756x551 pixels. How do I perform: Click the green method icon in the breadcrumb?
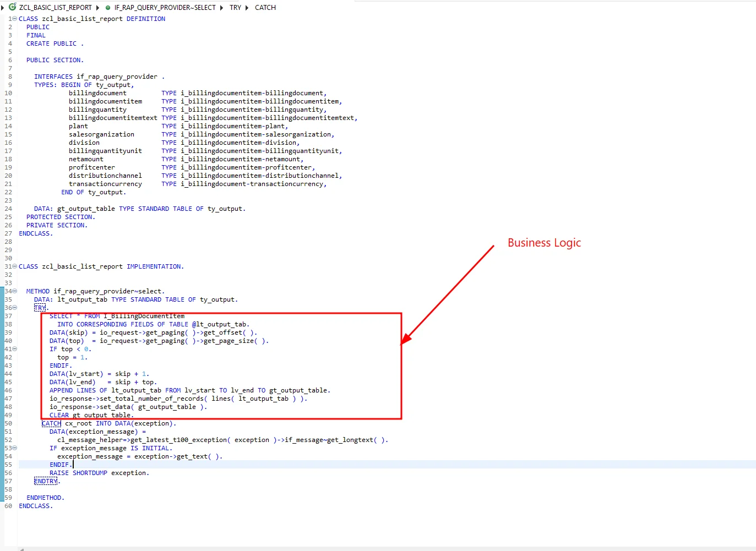coord(108,8)
